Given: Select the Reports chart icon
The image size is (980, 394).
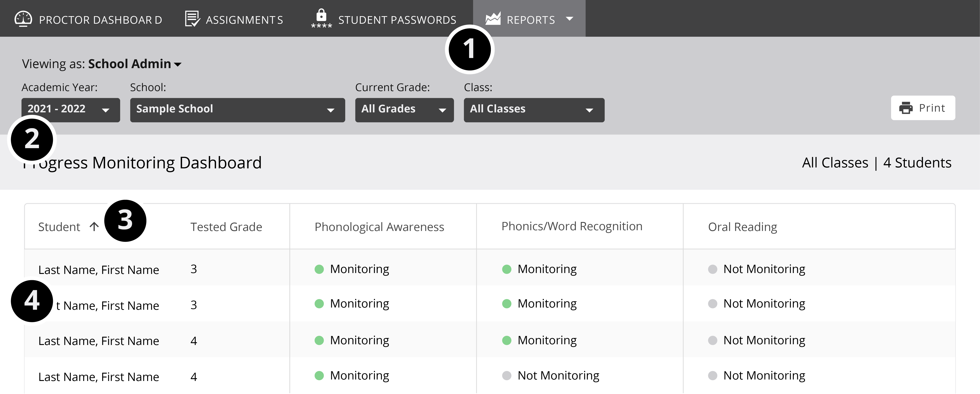Looking at the screenshot, I should click(493, 18).
